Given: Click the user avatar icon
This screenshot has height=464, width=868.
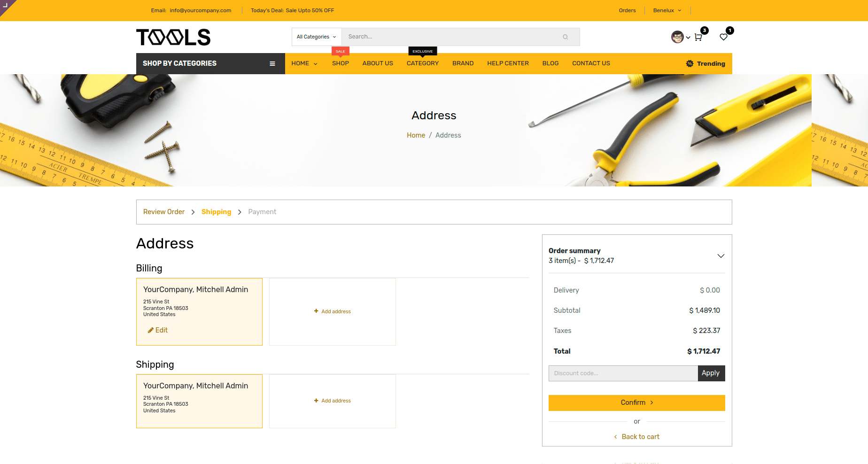Looking at the screenshot, I should pyautogui.click(x=677, y=37).
